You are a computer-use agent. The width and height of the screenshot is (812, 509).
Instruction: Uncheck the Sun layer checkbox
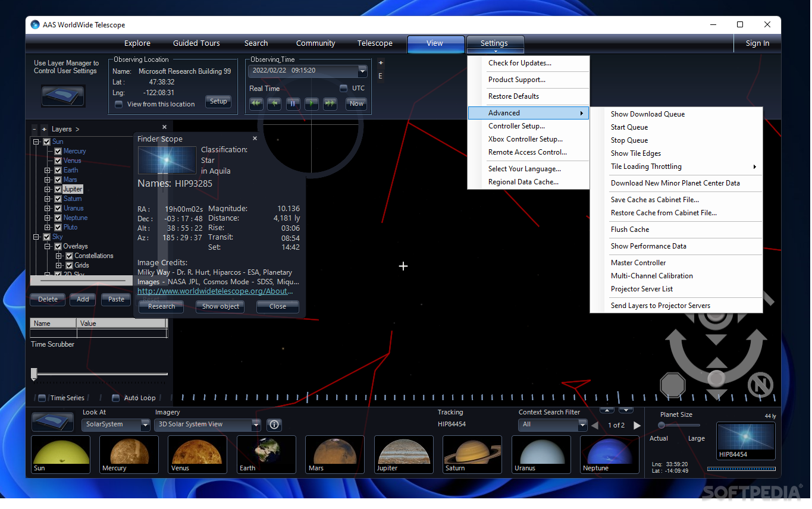click(x=47, y=142)
